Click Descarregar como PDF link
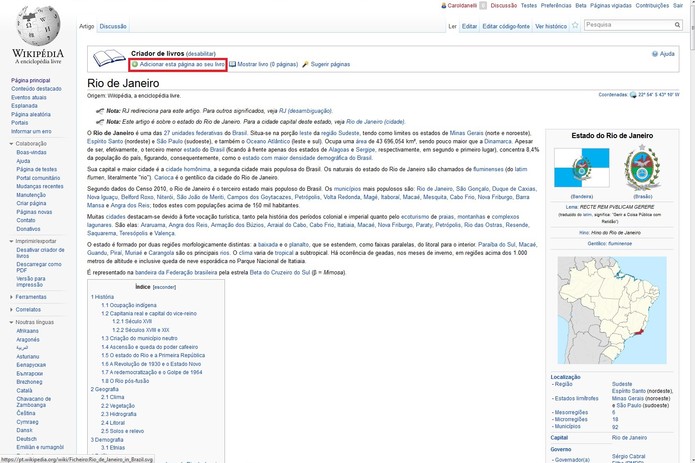The height and width of the screenshot is (463, 695). tap(39, 267)
